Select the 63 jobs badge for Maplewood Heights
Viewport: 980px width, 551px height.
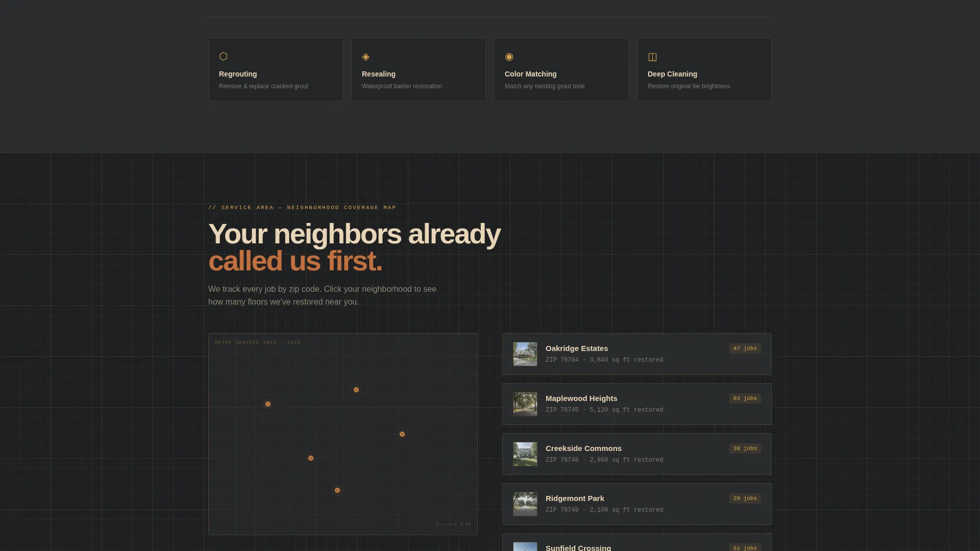pyautogui.click(x=745, y=398)
